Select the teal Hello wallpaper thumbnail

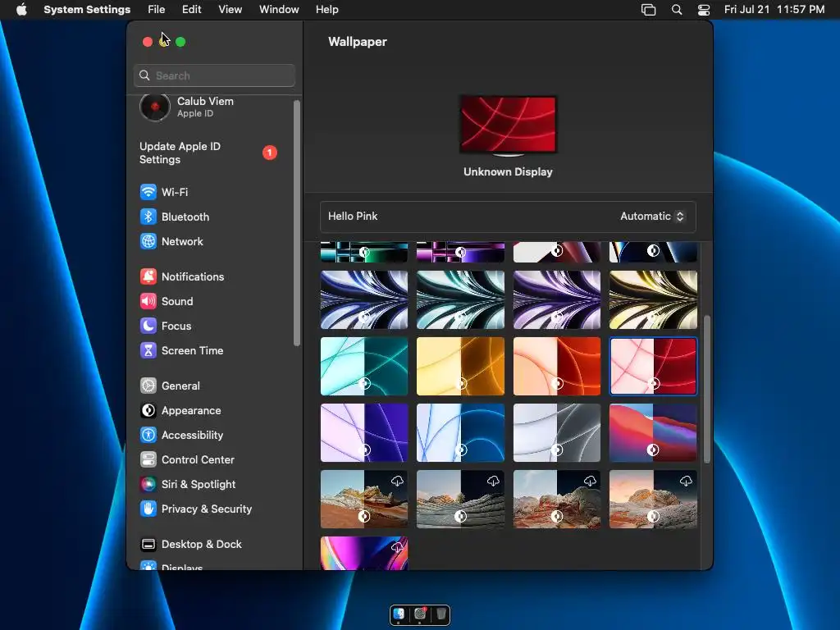click(x=363, y=367)
